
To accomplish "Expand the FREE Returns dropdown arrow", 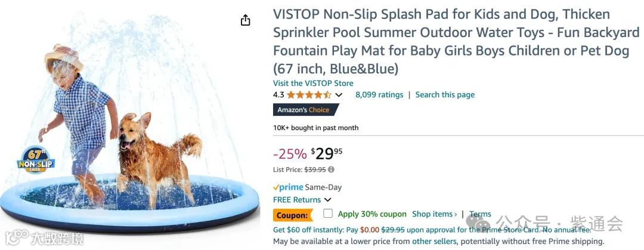I will pos(327,200).
